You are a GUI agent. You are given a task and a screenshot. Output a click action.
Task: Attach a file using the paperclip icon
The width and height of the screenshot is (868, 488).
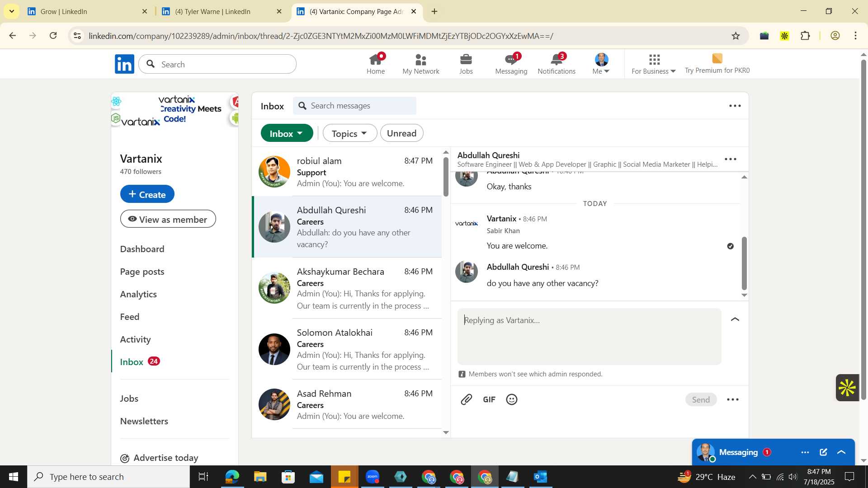point(467,399)
